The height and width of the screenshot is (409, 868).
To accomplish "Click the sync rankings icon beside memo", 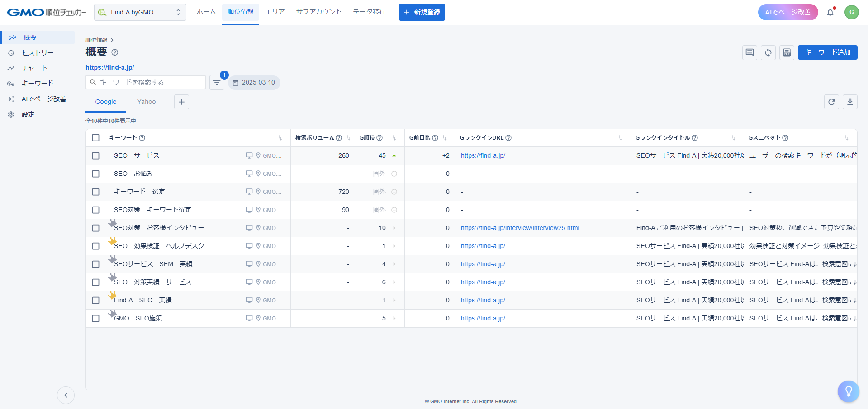I will tap(768, 52).
